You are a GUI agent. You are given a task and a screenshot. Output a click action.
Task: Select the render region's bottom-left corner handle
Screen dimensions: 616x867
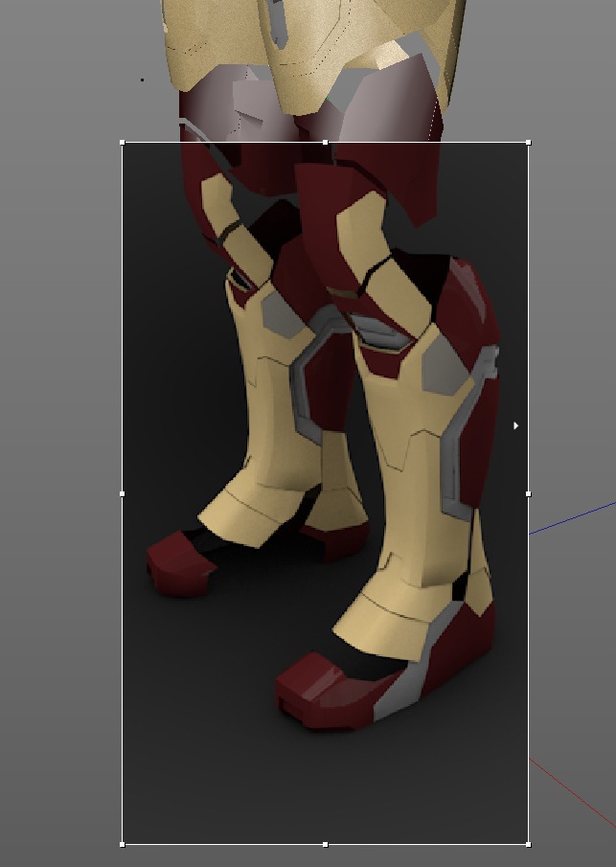coord(123,844)
